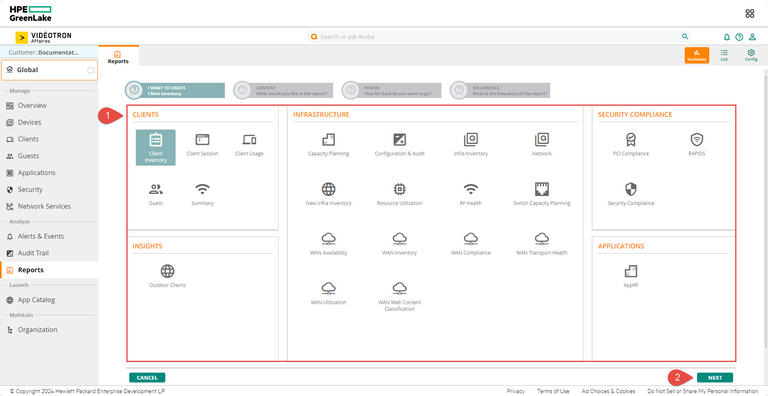The height and width of the screenshot is (396, 768).
Task: Click the CANCEL button
Action: [147, 378]
